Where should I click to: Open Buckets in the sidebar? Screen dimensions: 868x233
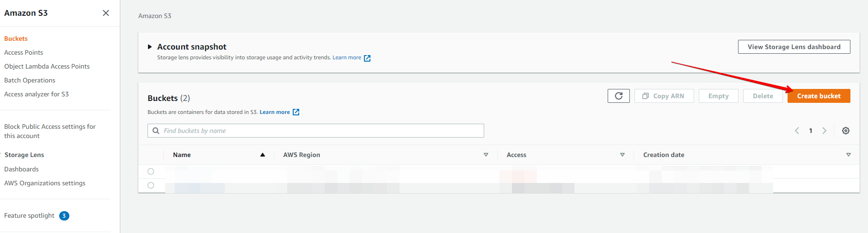tap(16, 38)
